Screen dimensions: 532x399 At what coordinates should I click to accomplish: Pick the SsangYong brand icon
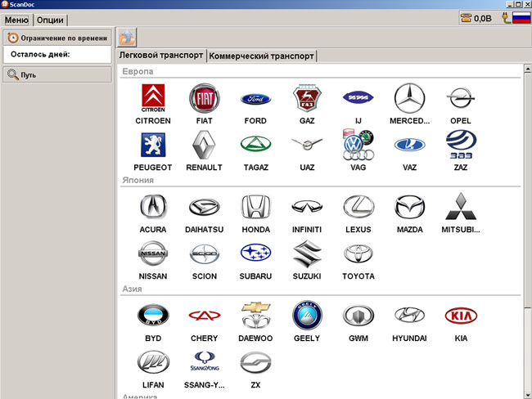(205, 362)
